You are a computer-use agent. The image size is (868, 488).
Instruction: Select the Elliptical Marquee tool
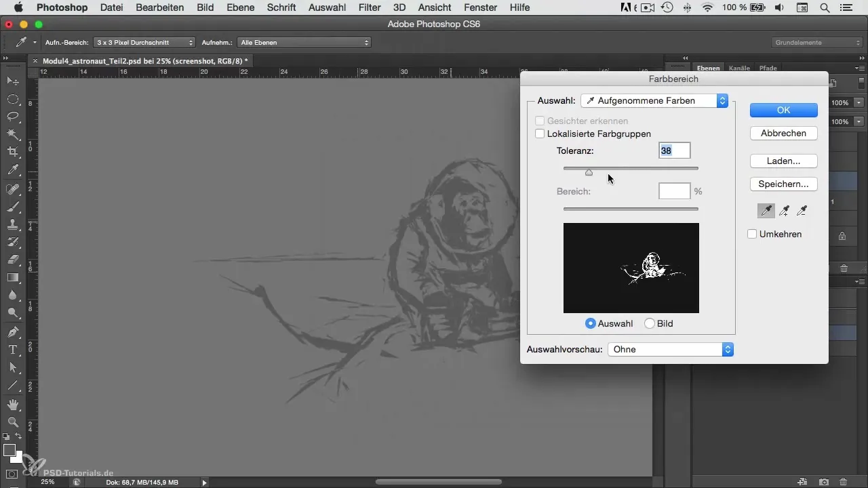(x=13, y=99)
